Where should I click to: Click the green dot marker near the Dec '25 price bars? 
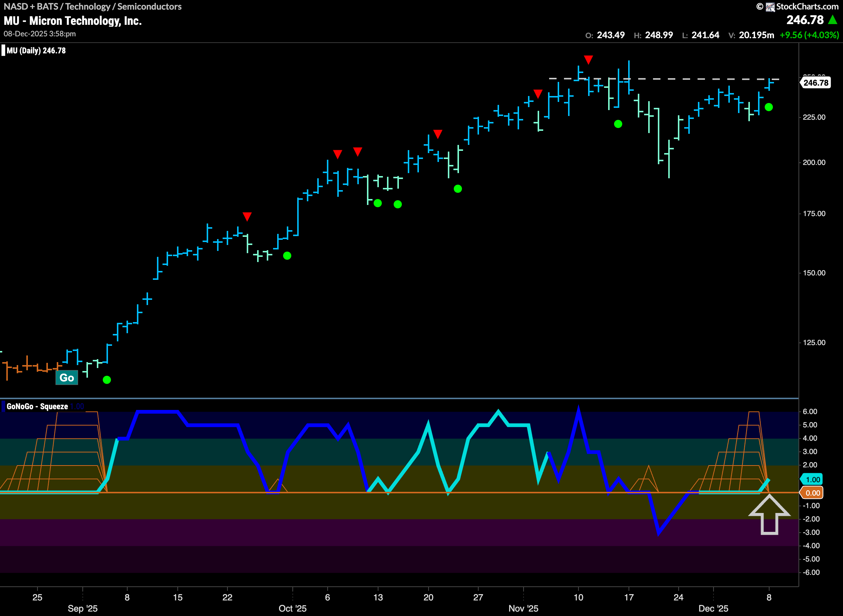pyautogui.click(x=769, y=107)
